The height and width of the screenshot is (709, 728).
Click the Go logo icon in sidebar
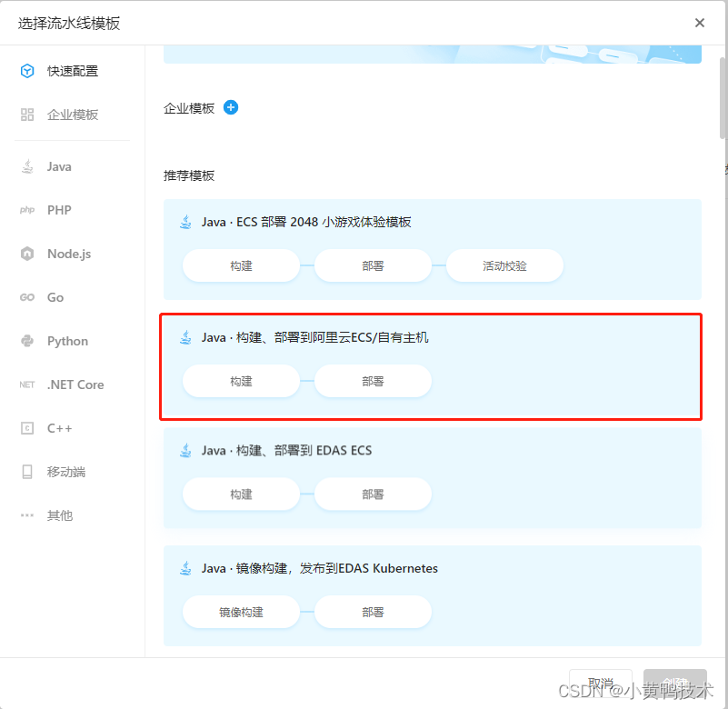coord(27,297)
